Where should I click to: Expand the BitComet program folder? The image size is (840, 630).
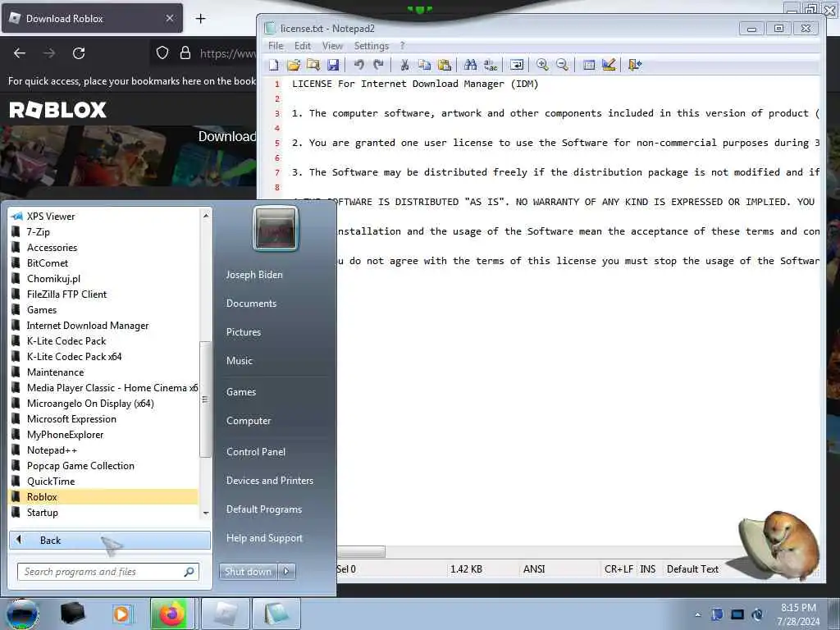click(x=103, y=263)
